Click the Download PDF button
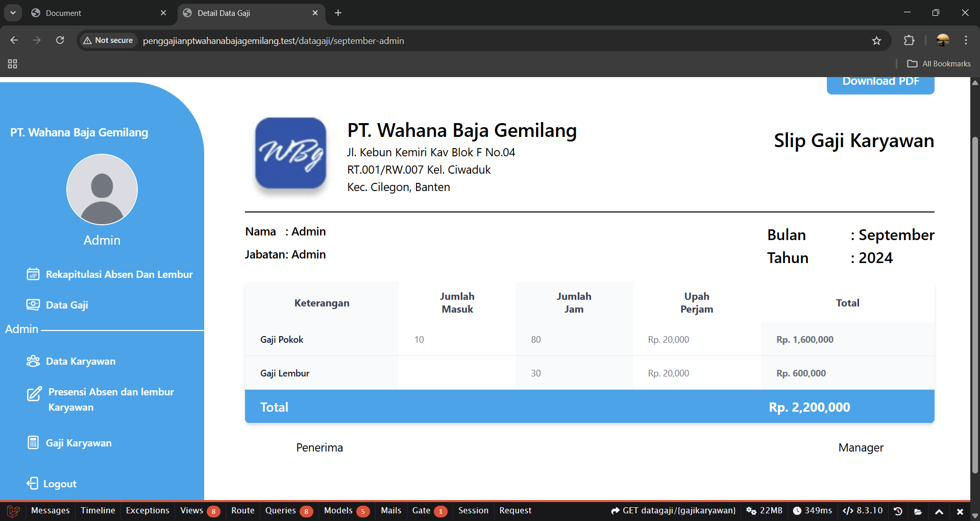The image size is (980, 521). tap(880, 85)
